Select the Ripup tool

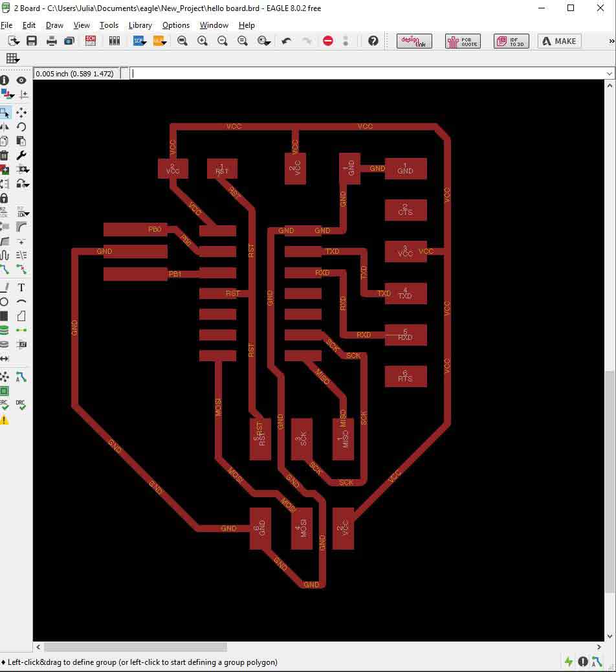click(x=21, y=269)
